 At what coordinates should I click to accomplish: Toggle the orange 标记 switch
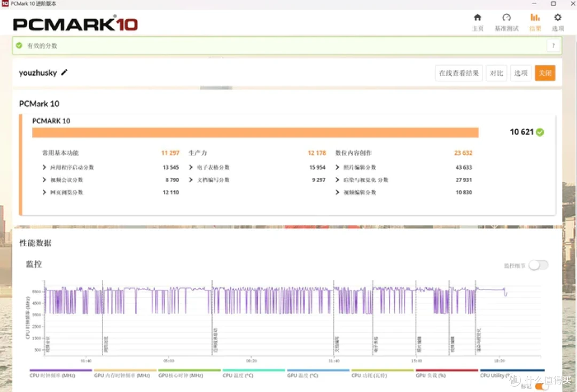541,387
